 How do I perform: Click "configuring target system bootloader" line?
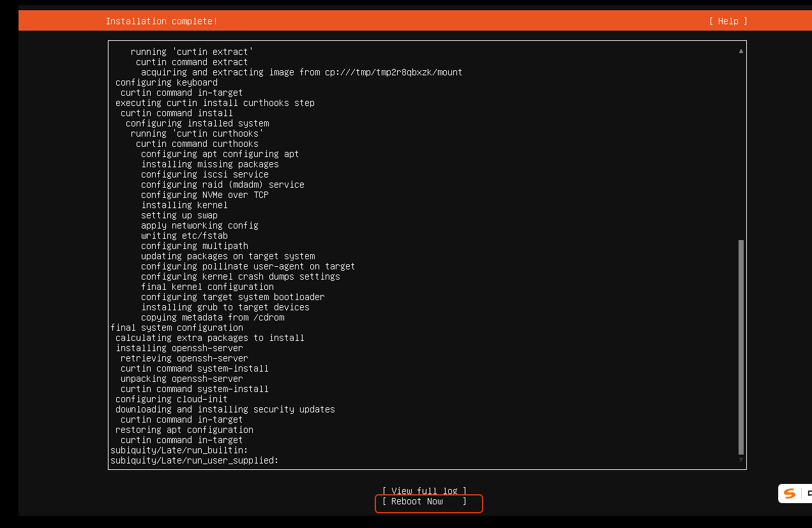tap(233, 297)
